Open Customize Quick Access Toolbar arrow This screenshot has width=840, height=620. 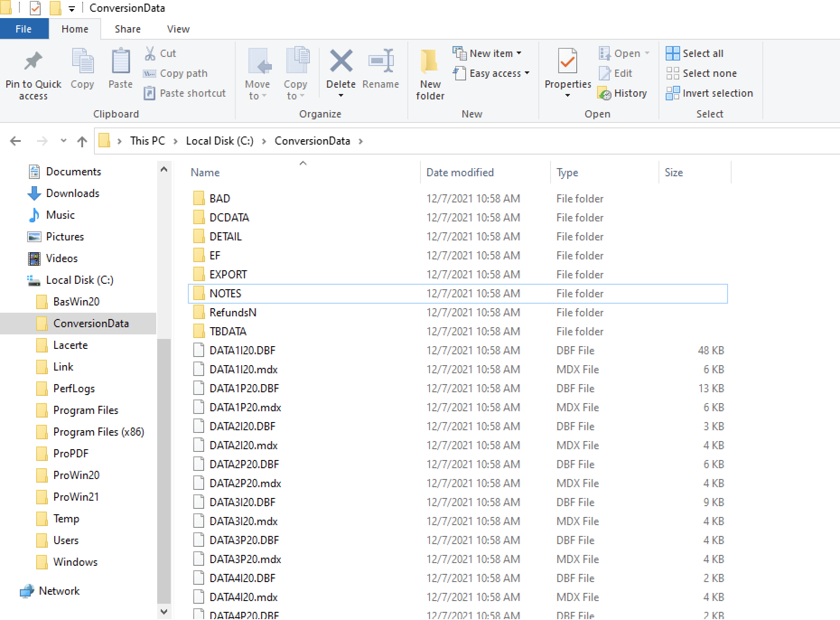tap(71, 9)
